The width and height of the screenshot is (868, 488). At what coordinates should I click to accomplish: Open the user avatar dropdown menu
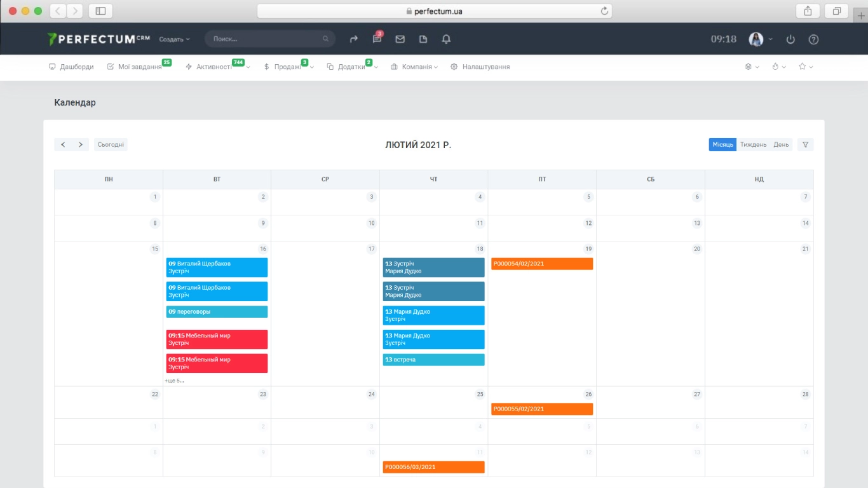click(x=760, y=39)
